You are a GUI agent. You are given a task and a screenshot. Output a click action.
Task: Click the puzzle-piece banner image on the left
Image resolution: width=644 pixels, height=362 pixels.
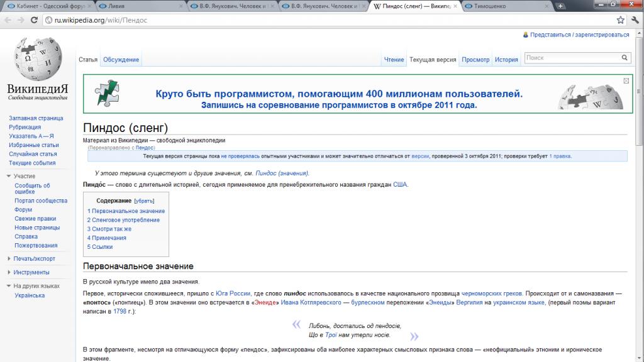pos(106,93)
